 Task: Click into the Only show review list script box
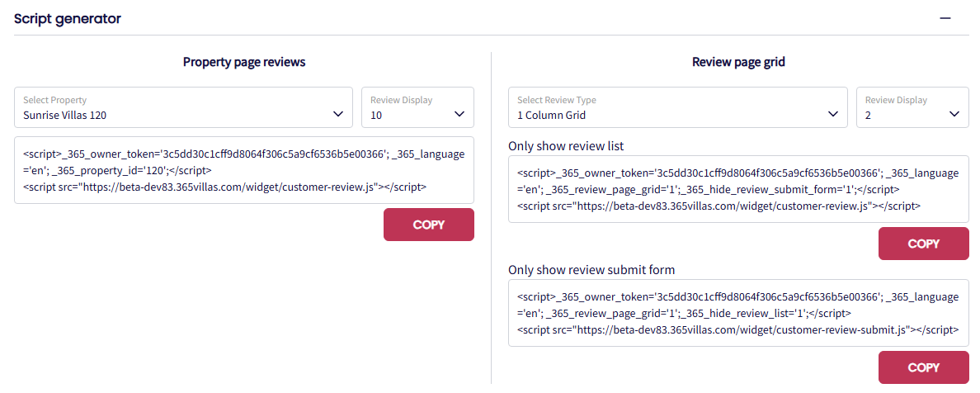pos(739,189)
